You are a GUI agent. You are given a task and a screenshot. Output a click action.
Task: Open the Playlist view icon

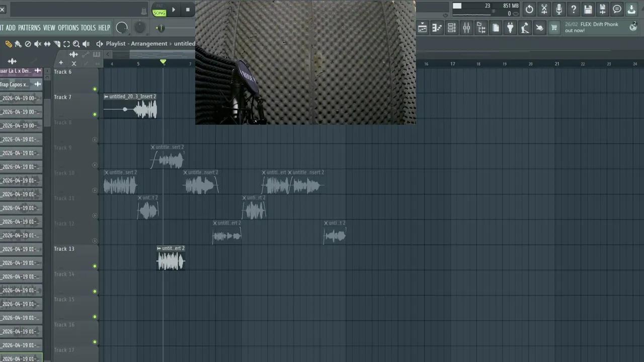pos(423,28)
